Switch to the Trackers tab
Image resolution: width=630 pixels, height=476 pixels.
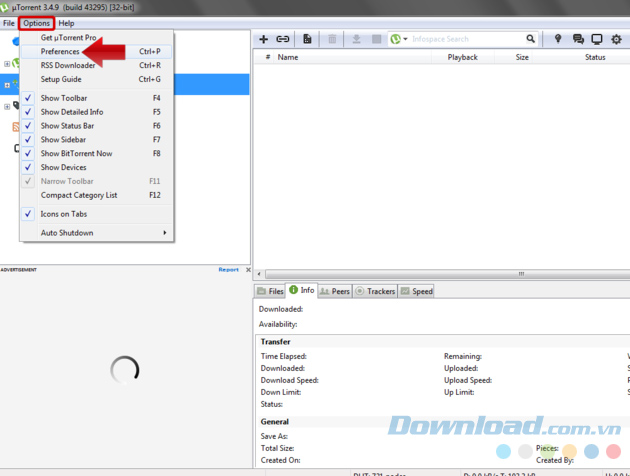[x=375, y=291]
